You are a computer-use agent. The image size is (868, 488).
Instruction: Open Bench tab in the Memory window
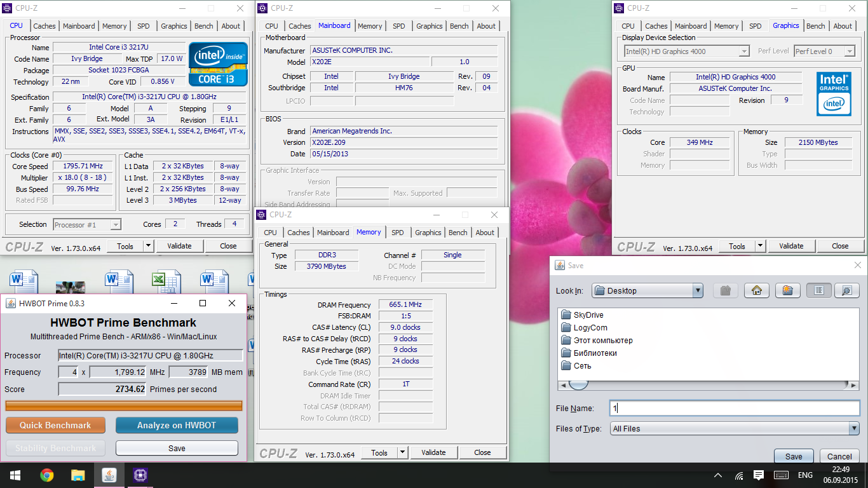click(x=458, y=233)
